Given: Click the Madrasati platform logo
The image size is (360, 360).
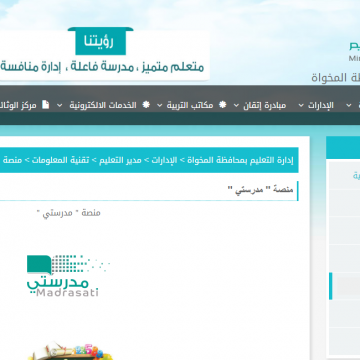Looking at the screenshot, I should point(68,276).
